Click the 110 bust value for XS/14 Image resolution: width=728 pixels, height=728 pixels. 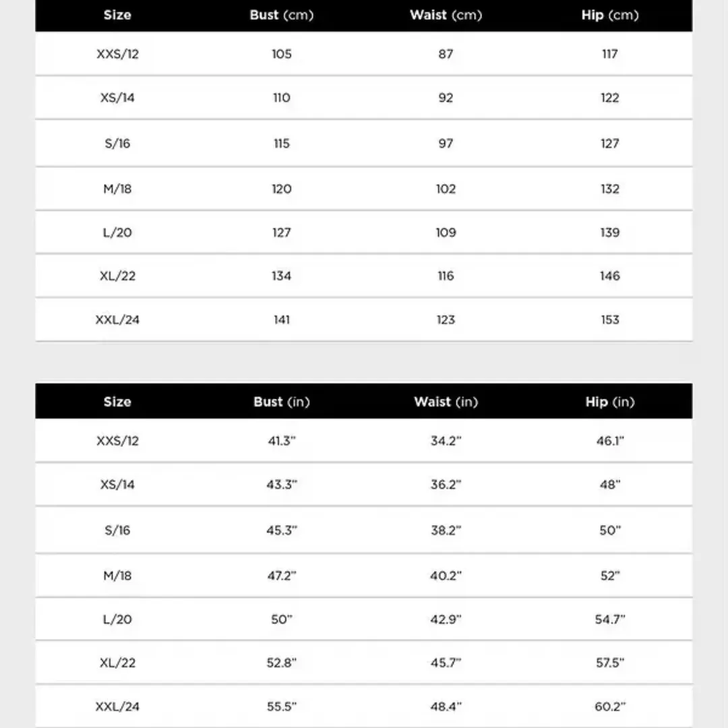(x=282, y=98)
